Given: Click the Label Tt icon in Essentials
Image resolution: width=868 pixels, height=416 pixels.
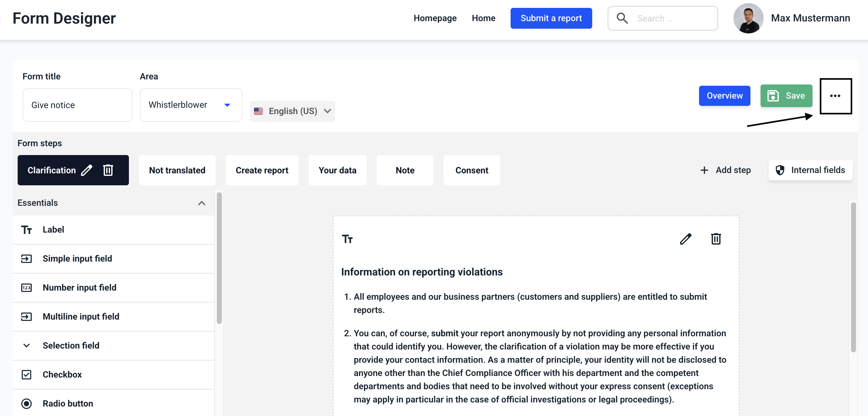Looking at the screenshot, I should click(26, 230).
